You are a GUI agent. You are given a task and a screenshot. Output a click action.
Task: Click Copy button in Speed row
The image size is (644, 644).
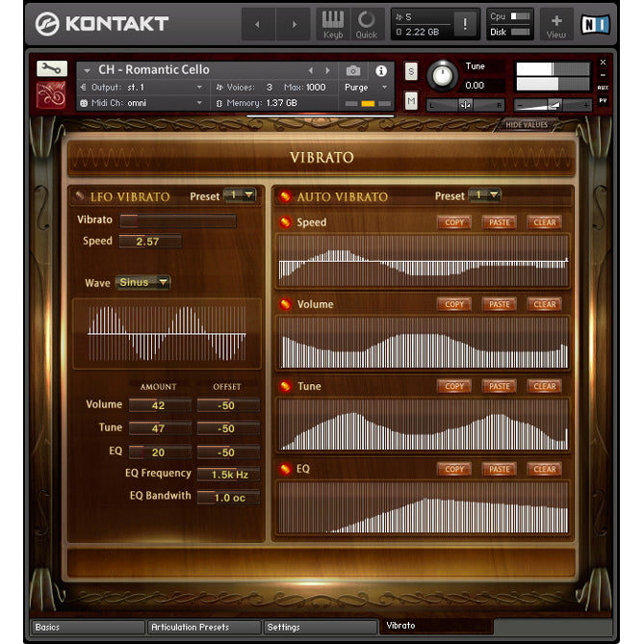454,222
